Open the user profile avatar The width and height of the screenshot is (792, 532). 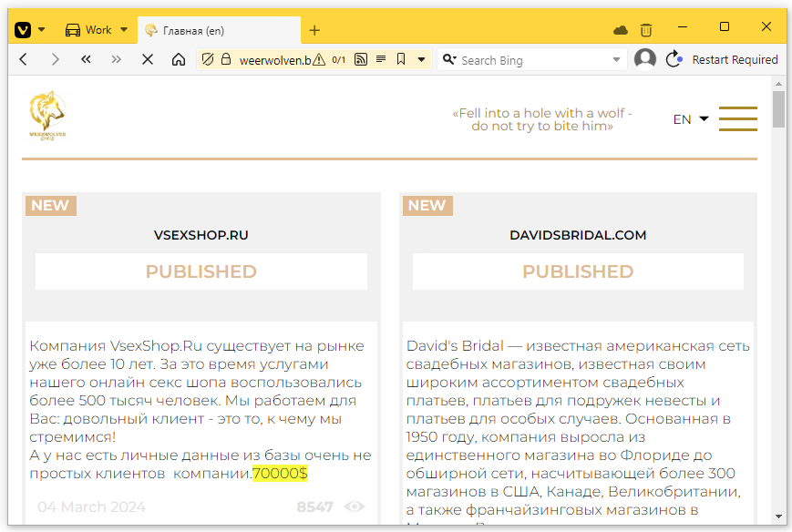645,59
